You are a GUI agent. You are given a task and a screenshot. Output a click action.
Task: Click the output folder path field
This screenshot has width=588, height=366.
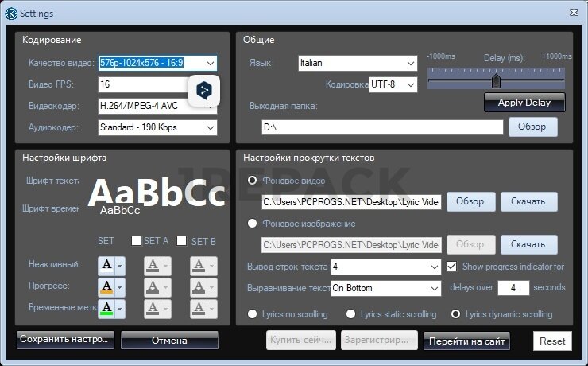(382, 127)
